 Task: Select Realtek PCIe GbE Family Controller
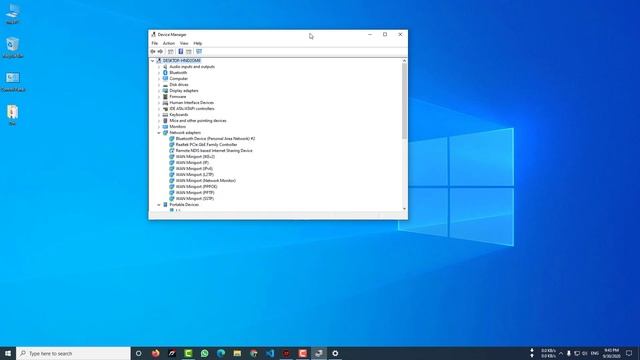pos(206,144)
